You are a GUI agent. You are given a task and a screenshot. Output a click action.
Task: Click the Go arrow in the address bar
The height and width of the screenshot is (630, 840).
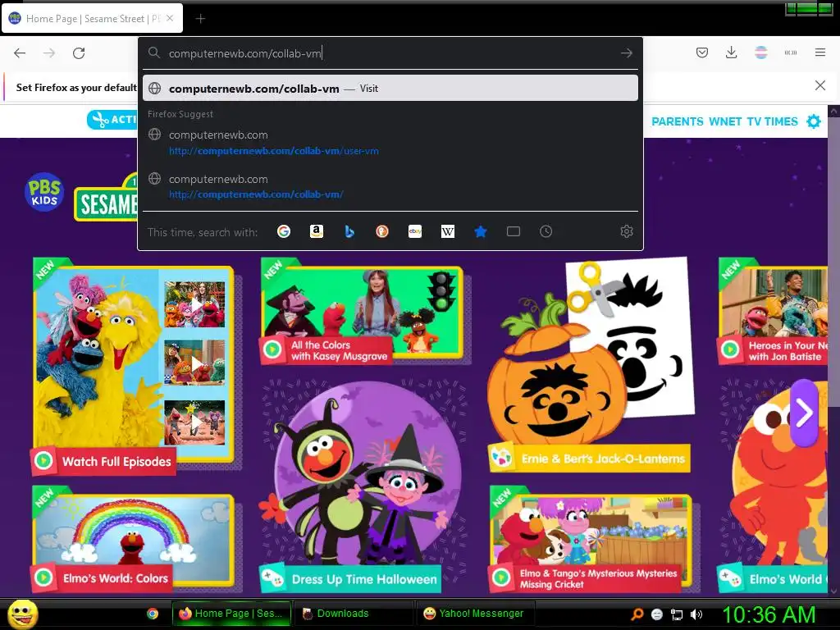coord(626,53)
